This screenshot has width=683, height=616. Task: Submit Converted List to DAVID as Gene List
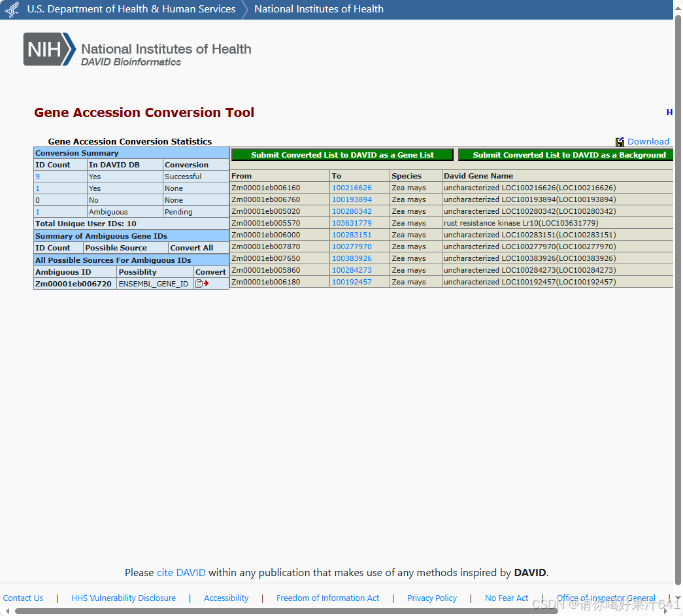(x=342, y=155)
